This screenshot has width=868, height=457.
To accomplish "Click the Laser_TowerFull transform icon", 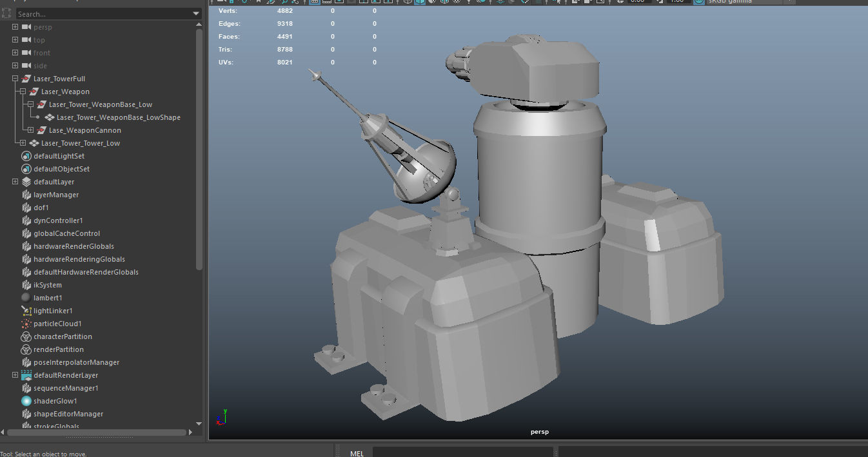I will click(x=26, y=79).
